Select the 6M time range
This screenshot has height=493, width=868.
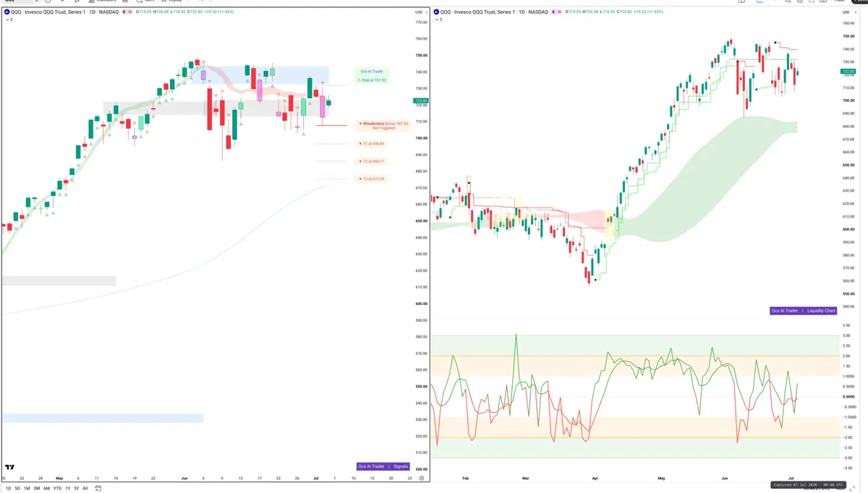point(46,488)
